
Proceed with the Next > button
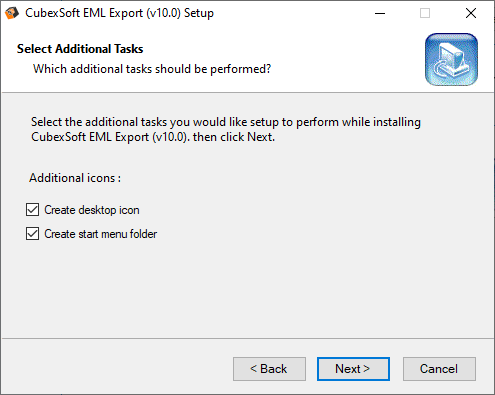pos(353,369)
